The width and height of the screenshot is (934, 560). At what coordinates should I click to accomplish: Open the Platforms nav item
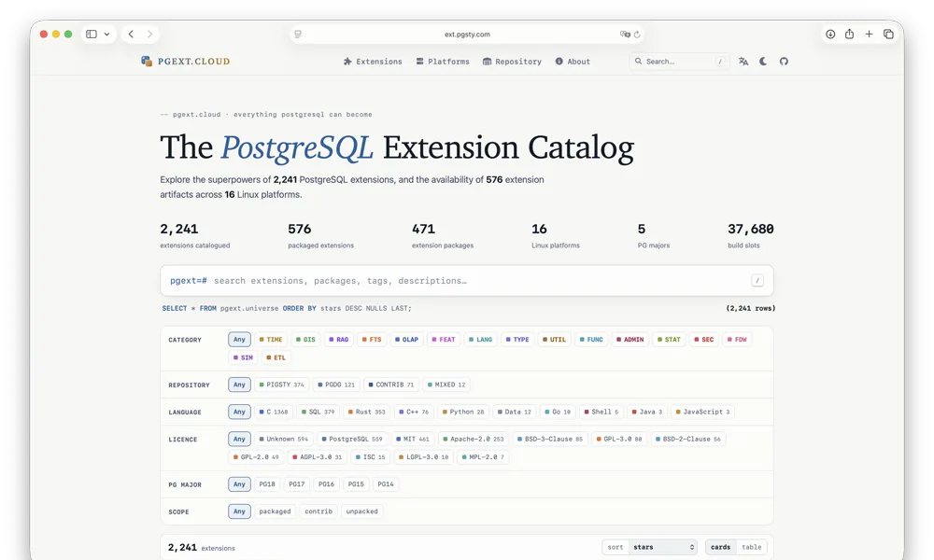coord(443,62)
